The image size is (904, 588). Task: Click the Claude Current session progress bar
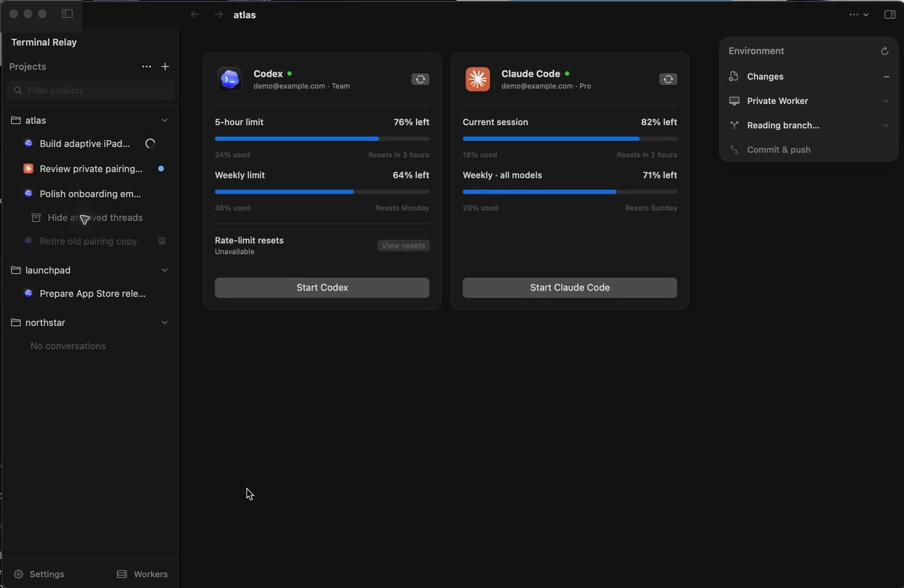[x=570, y=139]
